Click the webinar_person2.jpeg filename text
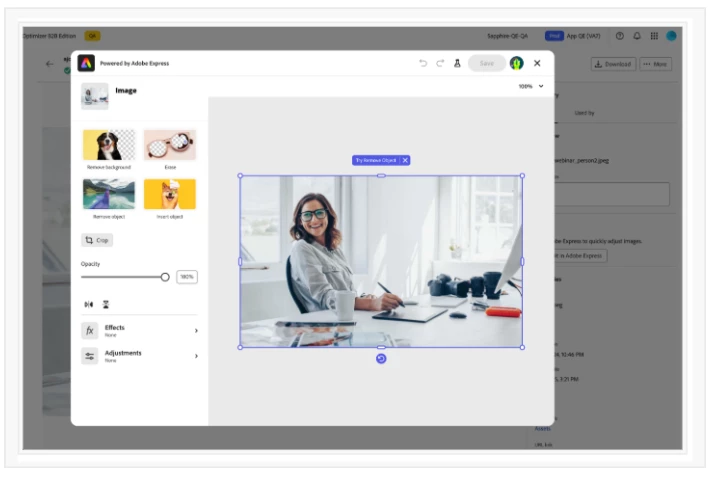The image size is (720, 480). point(582,160)
